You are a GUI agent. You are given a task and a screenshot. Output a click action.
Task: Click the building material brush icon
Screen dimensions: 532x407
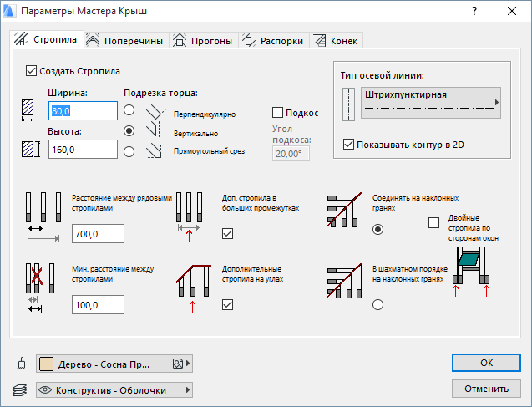[x=22, y=364]
